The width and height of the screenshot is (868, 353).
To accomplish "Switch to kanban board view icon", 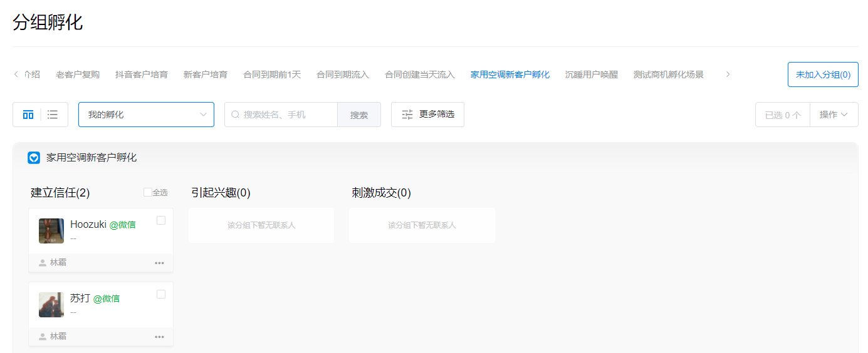I will pos(28,115).
